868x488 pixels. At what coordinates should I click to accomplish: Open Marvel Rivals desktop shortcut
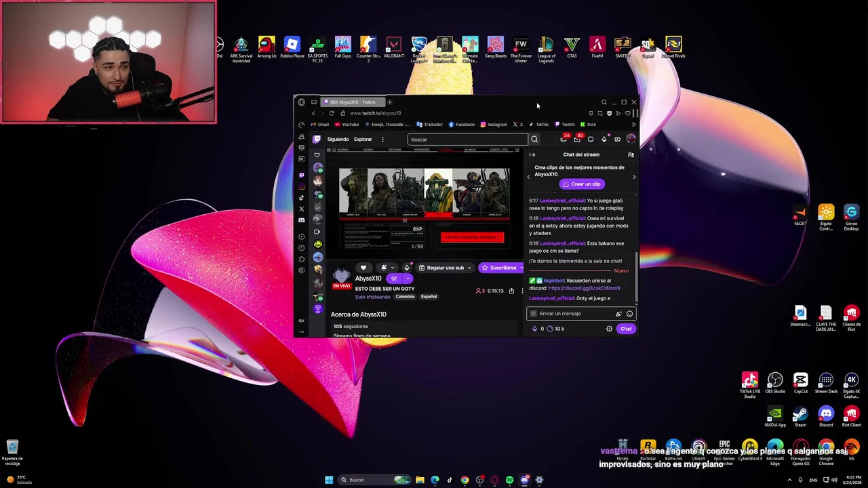(673, 47)
